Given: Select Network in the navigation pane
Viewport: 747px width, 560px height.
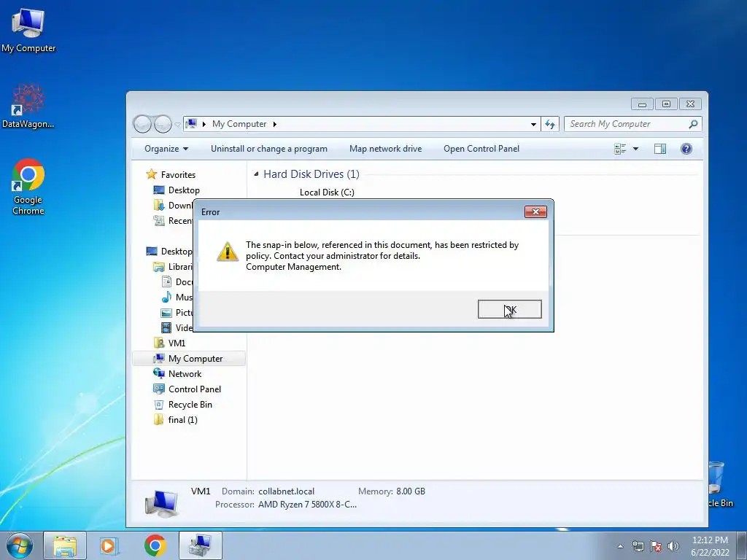Looking at the screenshot, I should [185, 374].
